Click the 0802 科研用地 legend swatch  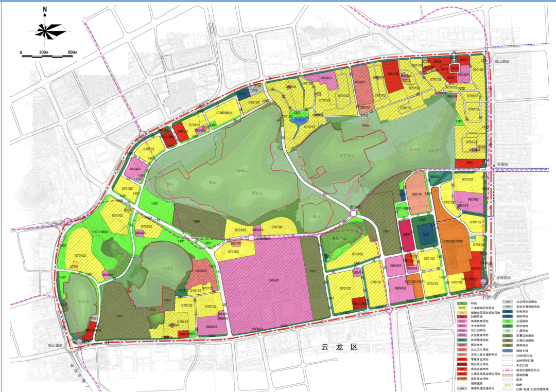tap(462, 316)
